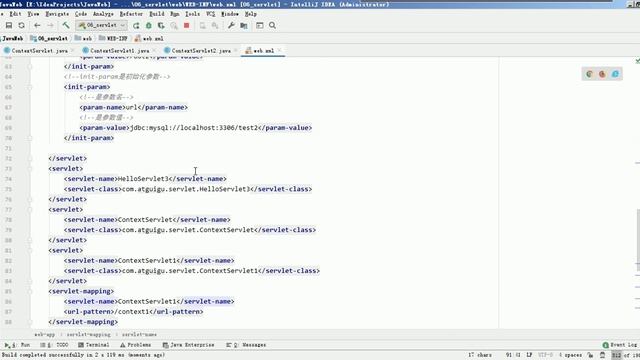
Task: Open in Chrome browser icon
Action: [x=589, y=74]
